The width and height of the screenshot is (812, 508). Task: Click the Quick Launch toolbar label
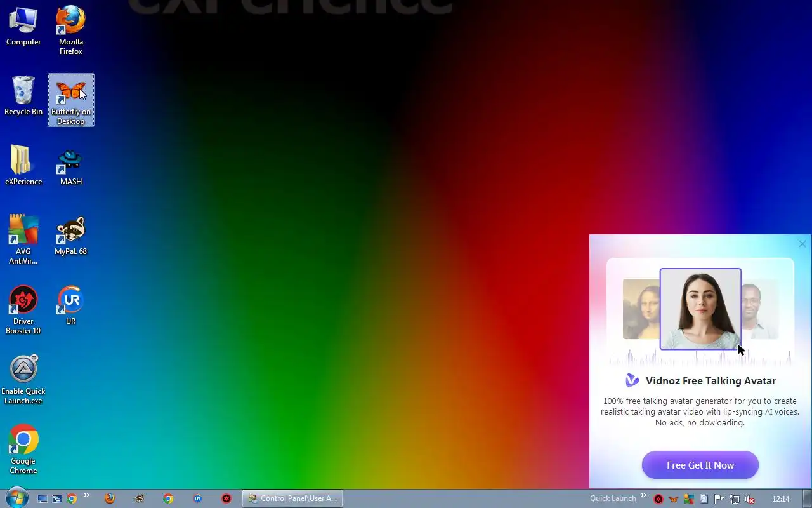tap(613, 498)
